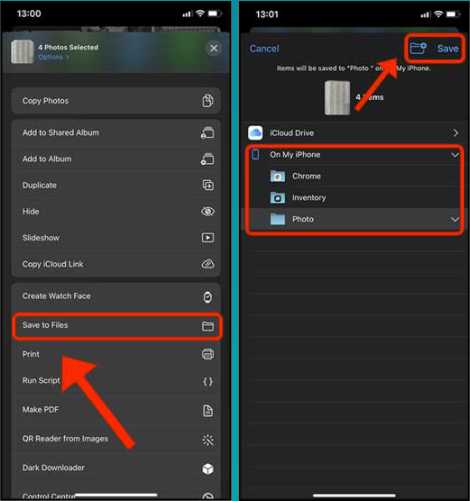Screen dimensions: 470x501
Task: Tap the Wi-Fi status icon on left phone
Action: tap(200, 13)
